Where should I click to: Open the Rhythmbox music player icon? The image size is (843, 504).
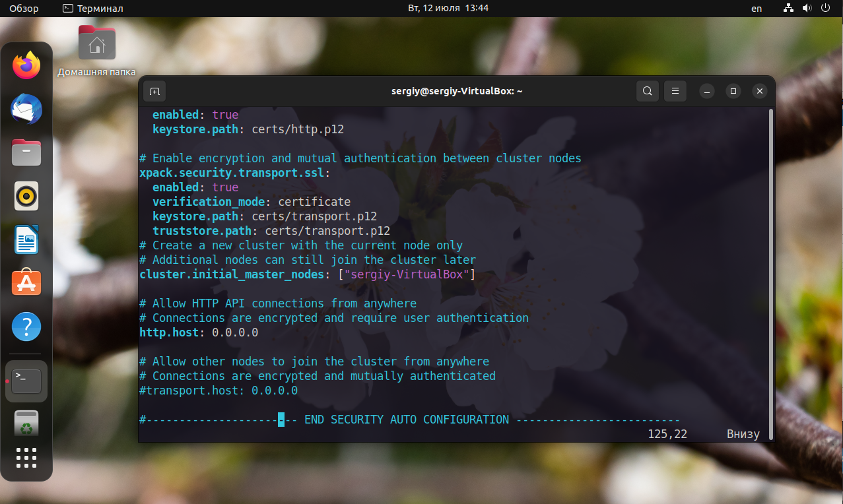point(26,196)
